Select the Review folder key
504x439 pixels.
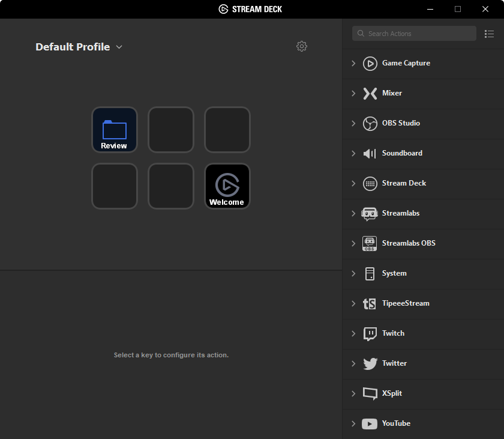(115, 130)
